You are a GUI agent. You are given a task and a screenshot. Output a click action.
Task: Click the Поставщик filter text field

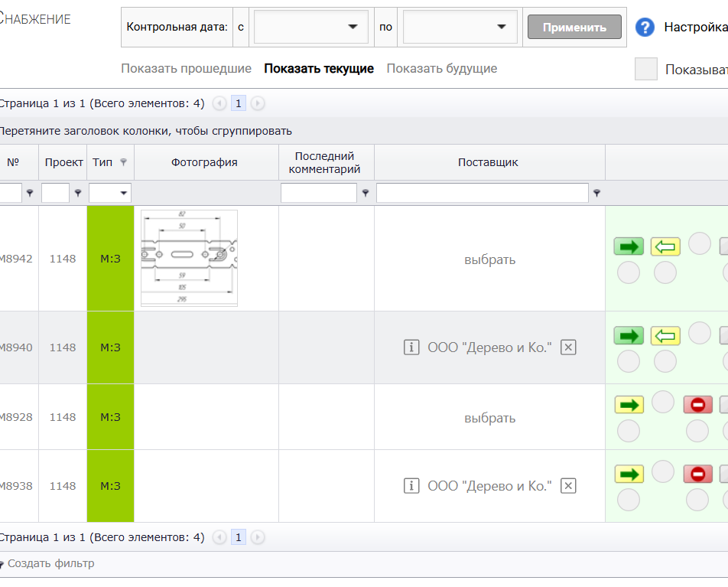click(x=482, y=194)
